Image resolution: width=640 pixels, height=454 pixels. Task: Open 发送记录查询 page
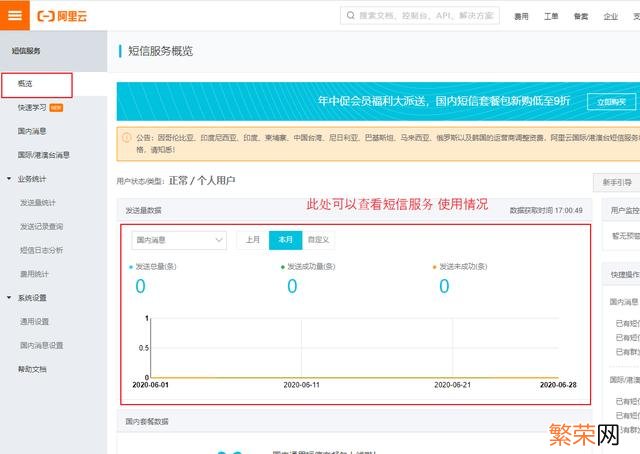point(42,226)
